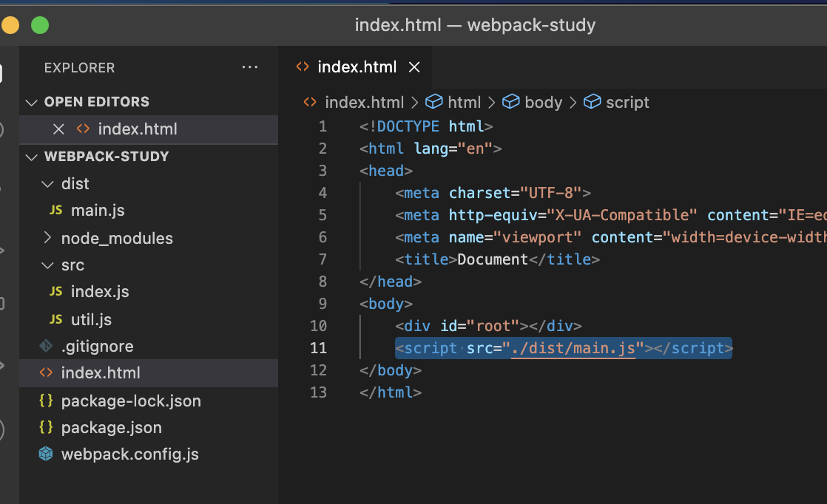This screenshot has width=827, height=504.
Task: Click the HTML icon on the editor tab
Action: (303, 67)
